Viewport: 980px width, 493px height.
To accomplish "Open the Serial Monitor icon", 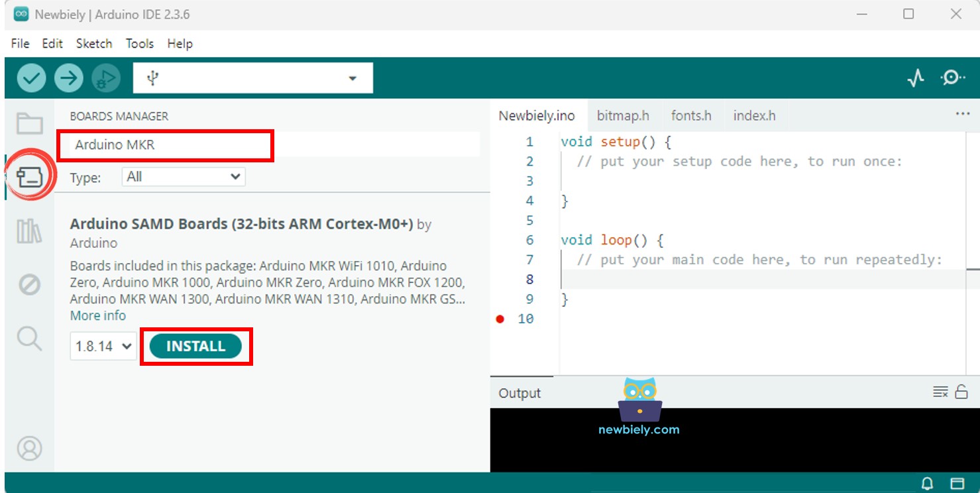I will click(952, 78).
